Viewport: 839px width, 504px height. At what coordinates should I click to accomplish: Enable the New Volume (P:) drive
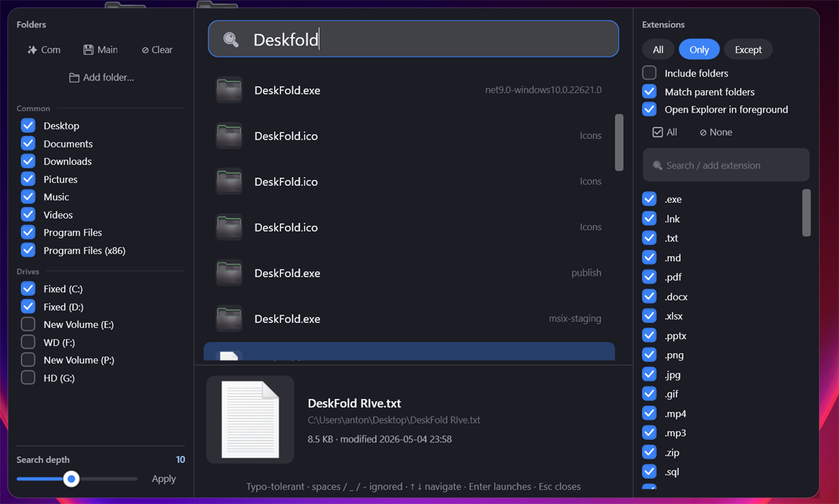tap(28, 360)
